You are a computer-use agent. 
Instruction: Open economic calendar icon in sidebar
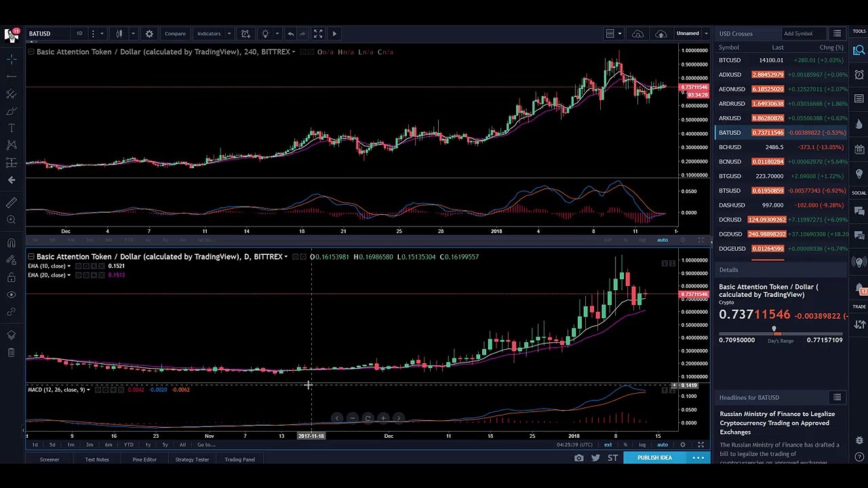[859, 149]
